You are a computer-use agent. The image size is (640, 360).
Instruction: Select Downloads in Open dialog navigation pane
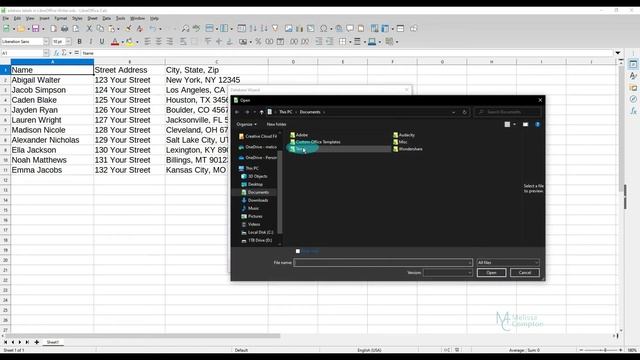tap(258, 200)
